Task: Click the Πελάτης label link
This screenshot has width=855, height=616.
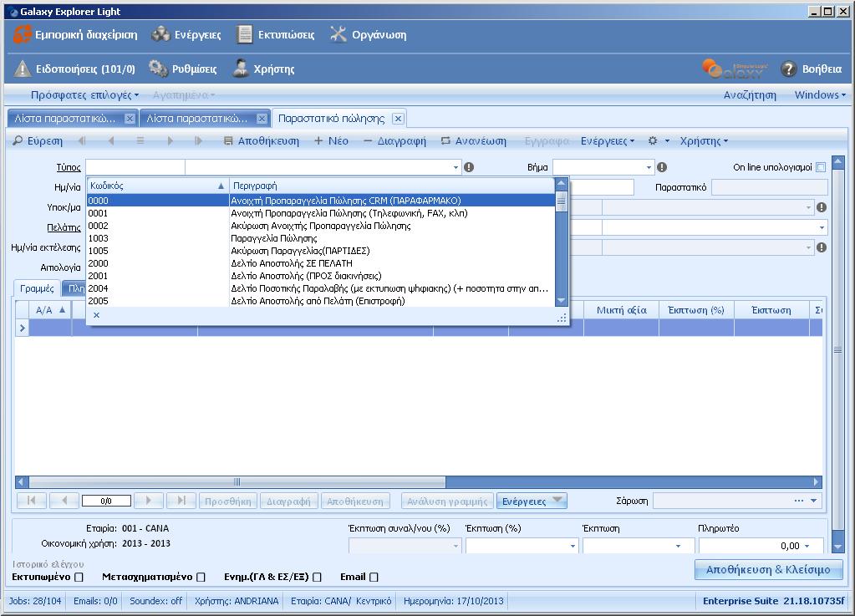Action: (x=64, y=227)
